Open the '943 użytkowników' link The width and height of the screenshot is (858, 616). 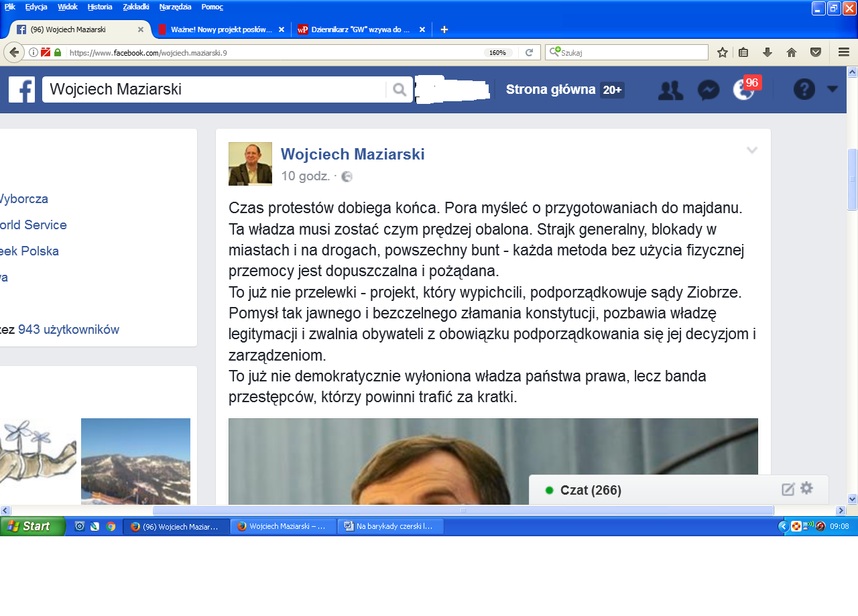coord(68,329)
